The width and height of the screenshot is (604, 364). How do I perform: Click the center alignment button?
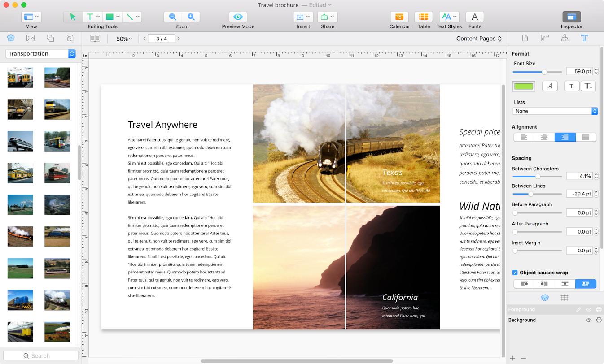click(x=544, y=137)
